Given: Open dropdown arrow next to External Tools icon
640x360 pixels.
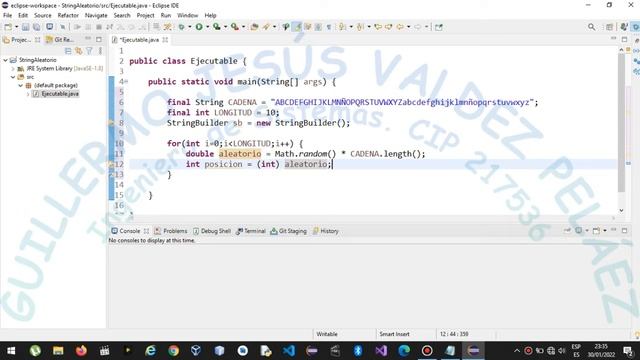Looking at the screenshot, I should 243,27.
